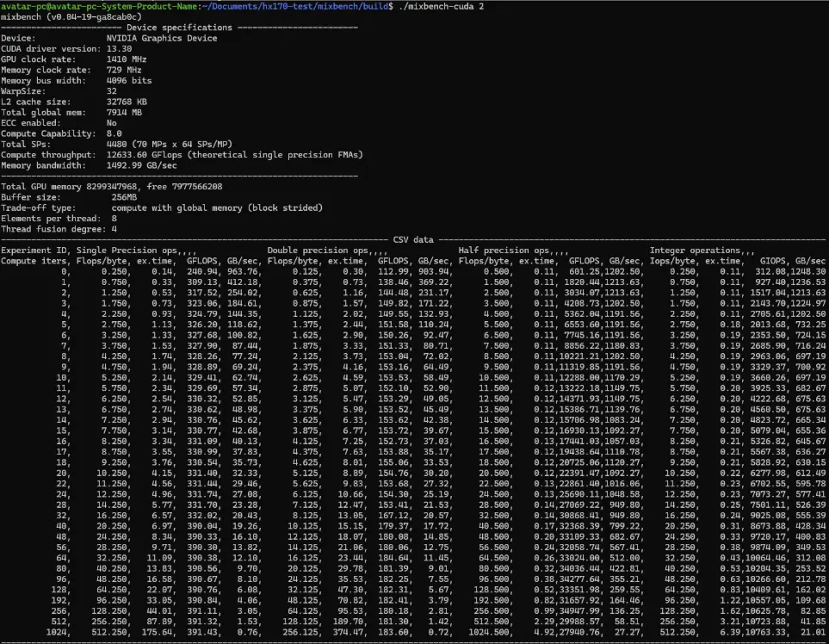Click the GPU clock rate 1410 MHz value
This screenshot has width=829, height=644.
(x=127, y=59)
